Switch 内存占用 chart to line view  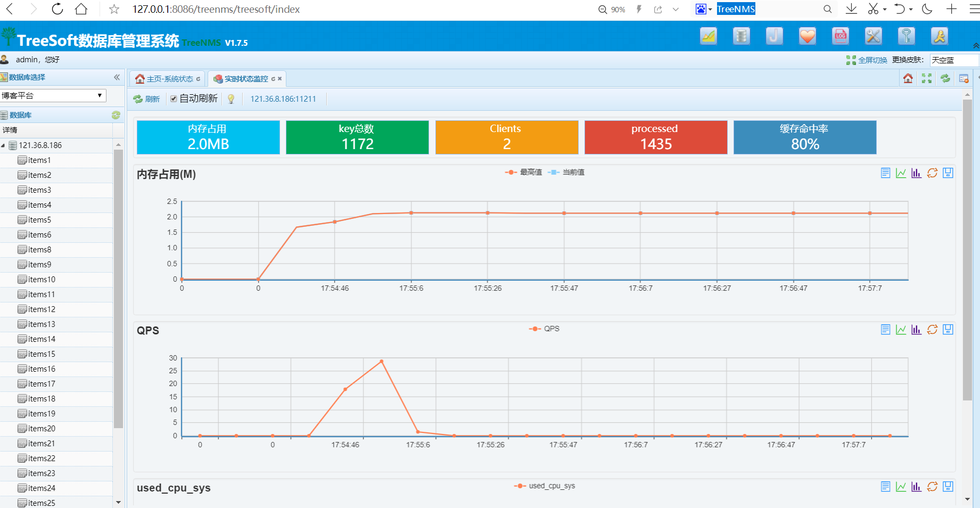(x=901, y=173)
